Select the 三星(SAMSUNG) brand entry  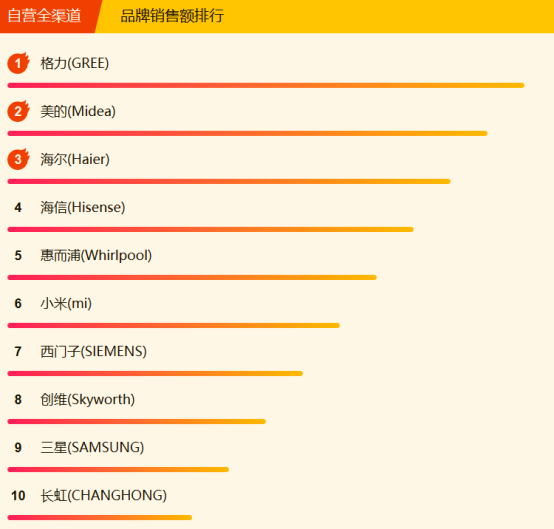[92, 448]
